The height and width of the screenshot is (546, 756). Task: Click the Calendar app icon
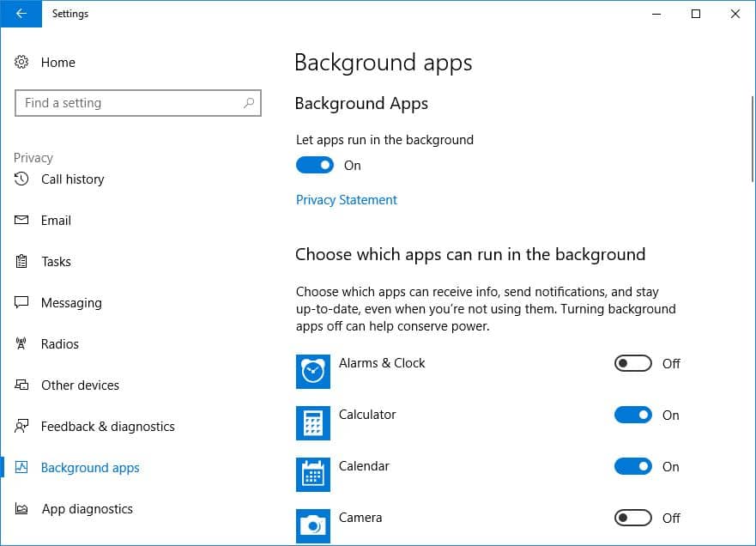[x=312, y=475]
